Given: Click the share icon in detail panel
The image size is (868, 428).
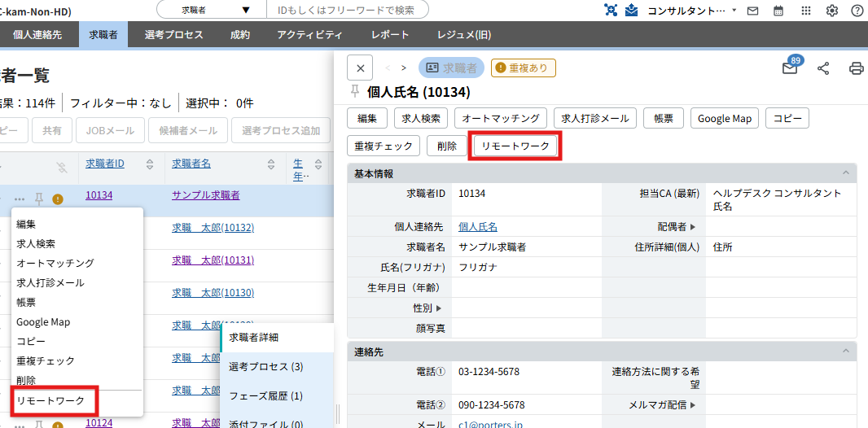Looking at the screenshot, I should pos(823,68).
